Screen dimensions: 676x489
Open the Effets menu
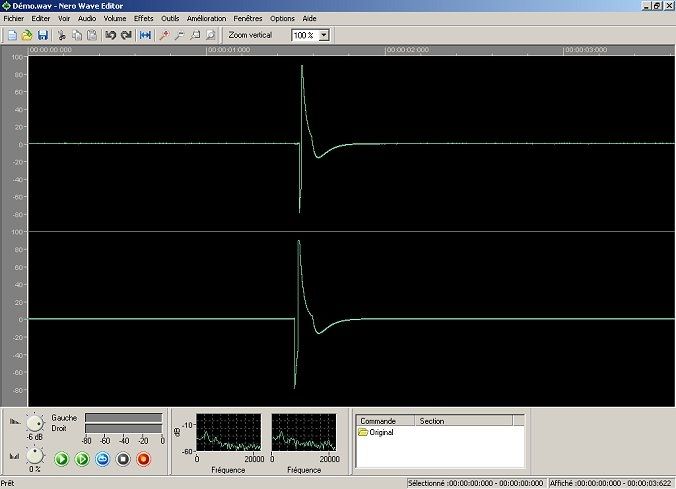tap(144, 19)
